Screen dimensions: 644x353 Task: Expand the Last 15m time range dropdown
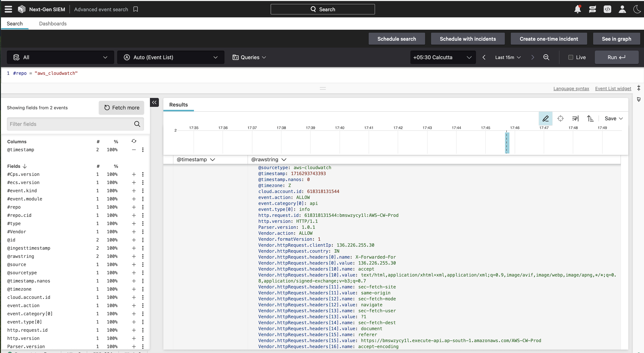[508, 57]
